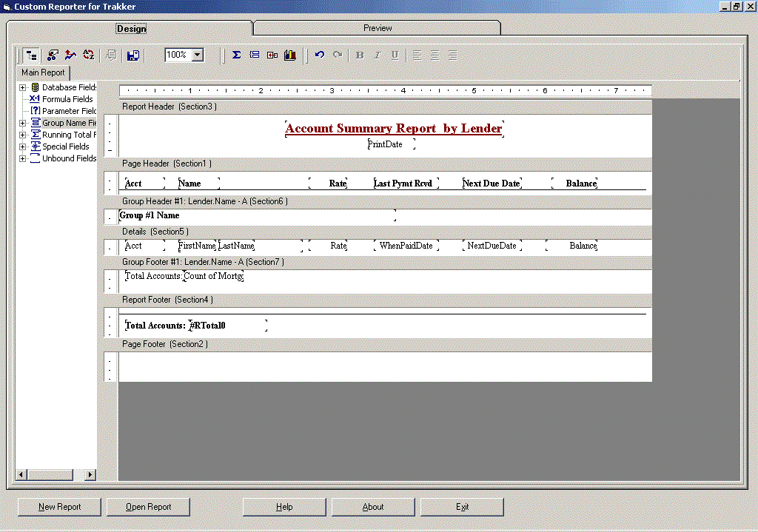Image resolution: width=758 pixels, height=532 pixels.
Task: Click the insert group toolbar icon
Action: (x=254, y=55)
